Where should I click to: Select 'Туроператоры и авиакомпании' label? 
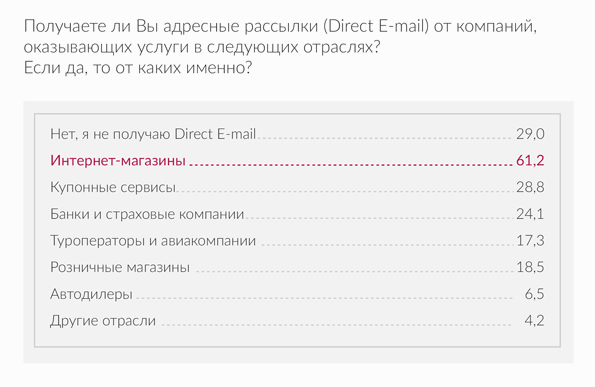click(x=153, y=241)
